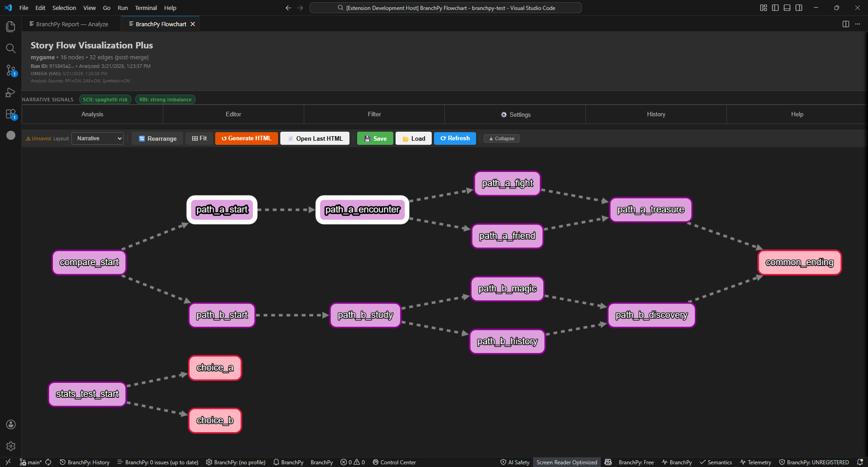
Task: Click the orange Generate HTML button
Action: pyautogui.click(x=246, y=138)
